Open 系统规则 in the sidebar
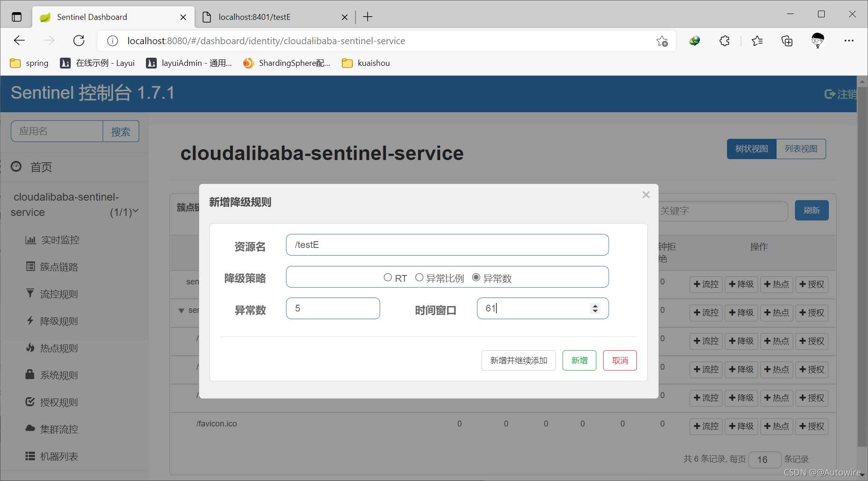The width and height of the screenshot is (868, 481). click(59, 376)
